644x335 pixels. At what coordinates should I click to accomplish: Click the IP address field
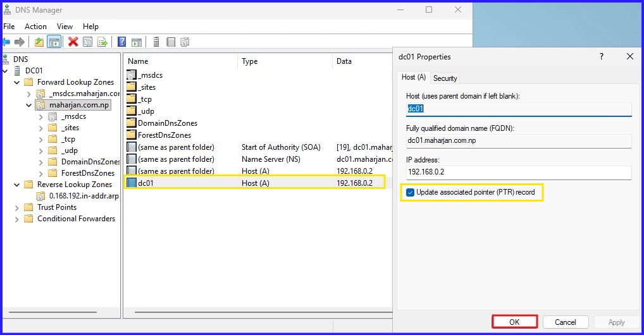coord(518,172)
